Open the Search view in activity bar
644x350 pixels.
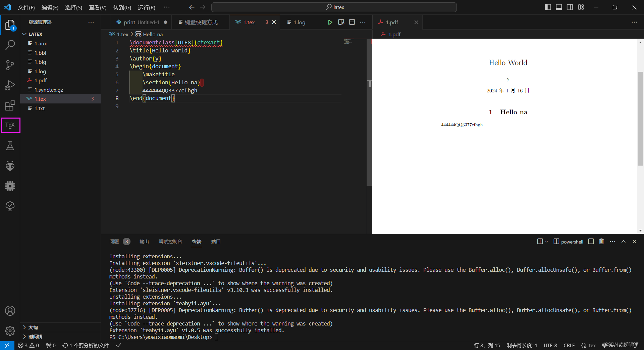10,45
